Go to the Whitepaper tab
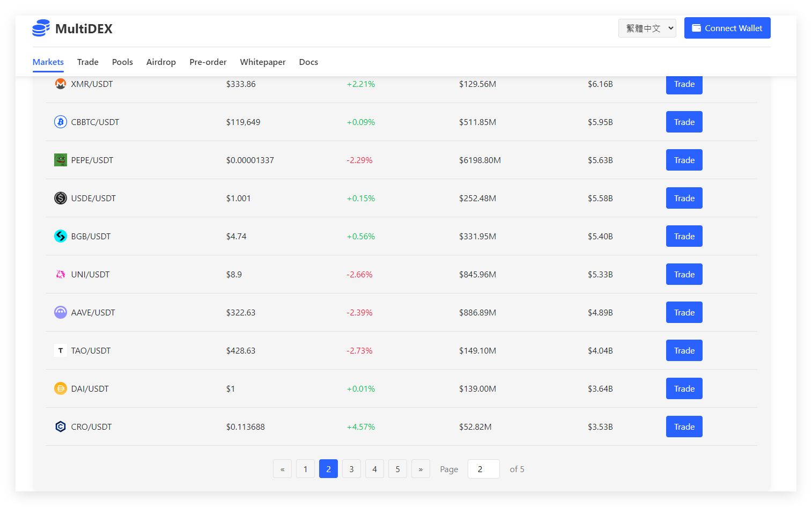This screenshot has height=507, width=812. 263,62
